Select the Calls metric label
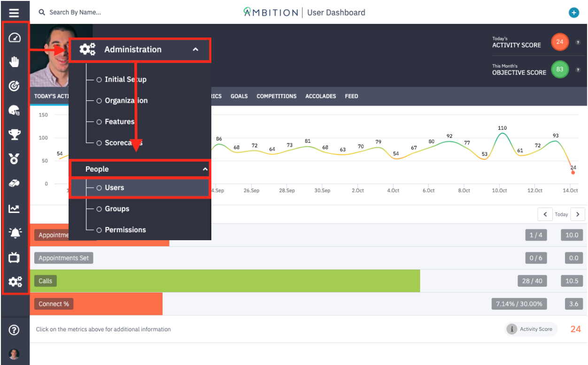 (46, 281)
